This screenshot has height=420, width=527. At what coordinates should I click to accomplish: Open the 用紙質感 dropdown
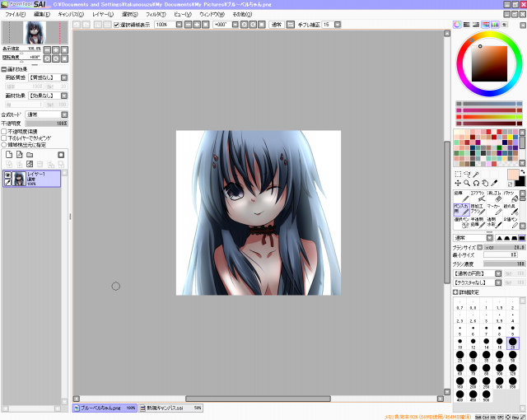click(x=64, y=77)
